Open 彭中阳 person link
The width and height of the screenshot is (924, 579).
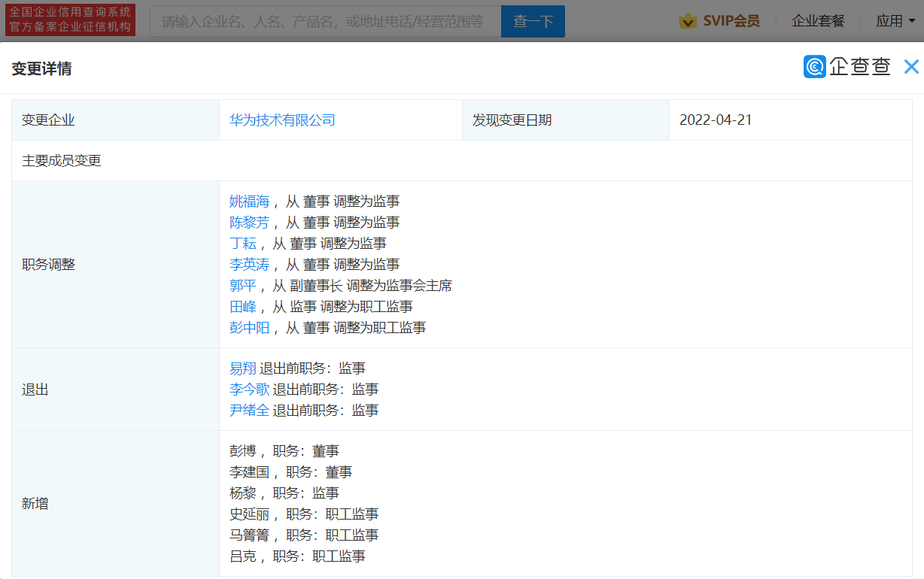249,328
